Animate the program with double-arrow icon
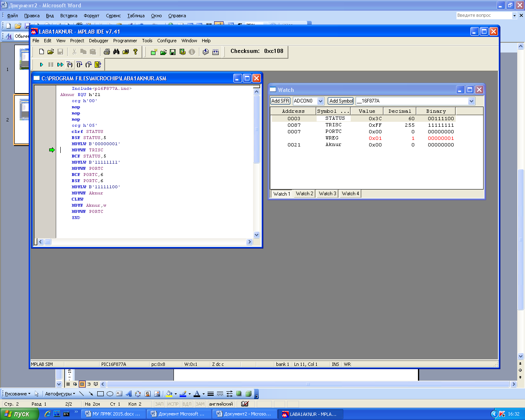 tap(60, 64)
